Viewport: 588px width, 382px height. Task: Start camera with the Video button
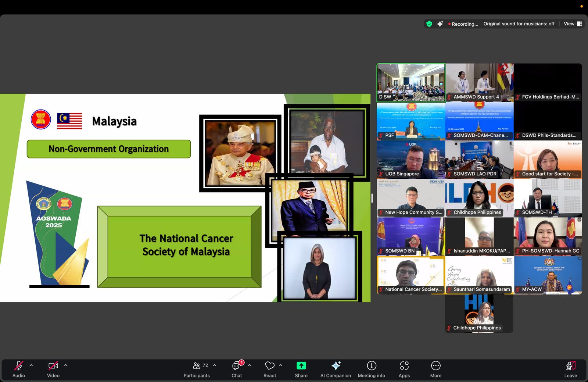click(x=53, y=369)
